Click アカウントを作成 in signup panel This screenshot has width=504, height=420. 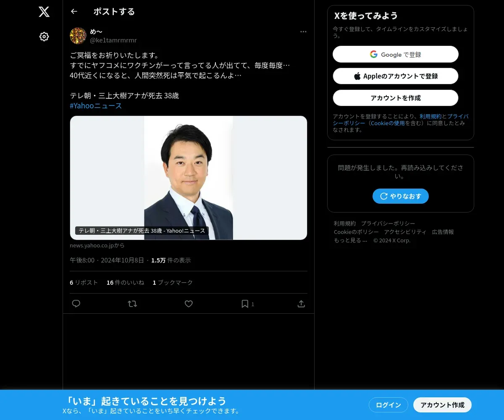coord(396,98)
